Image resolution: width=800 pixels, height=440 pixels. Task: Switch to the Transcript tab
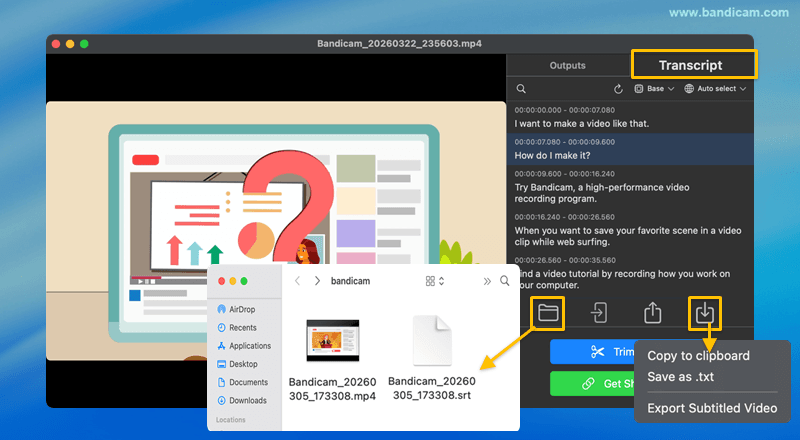690,66
